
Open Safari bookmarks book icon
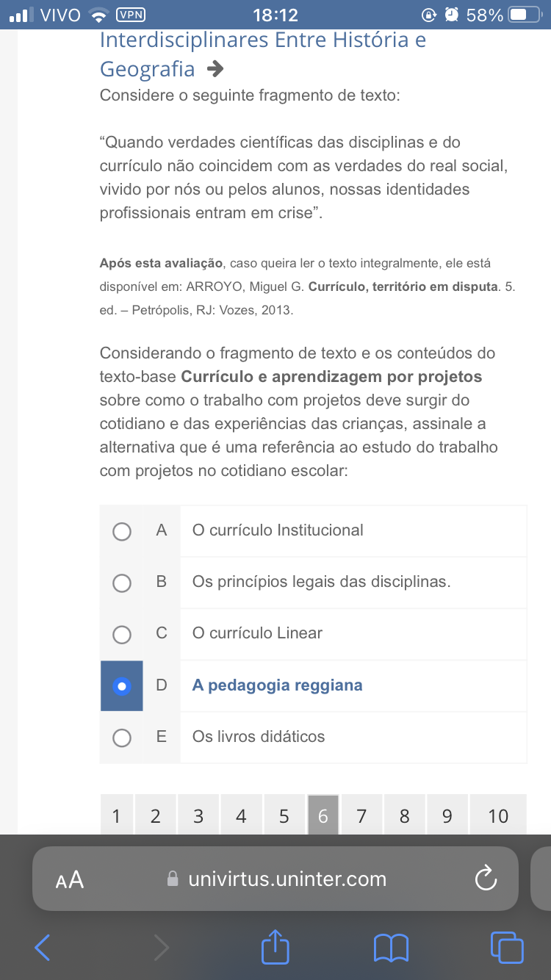tap(391, 948)
